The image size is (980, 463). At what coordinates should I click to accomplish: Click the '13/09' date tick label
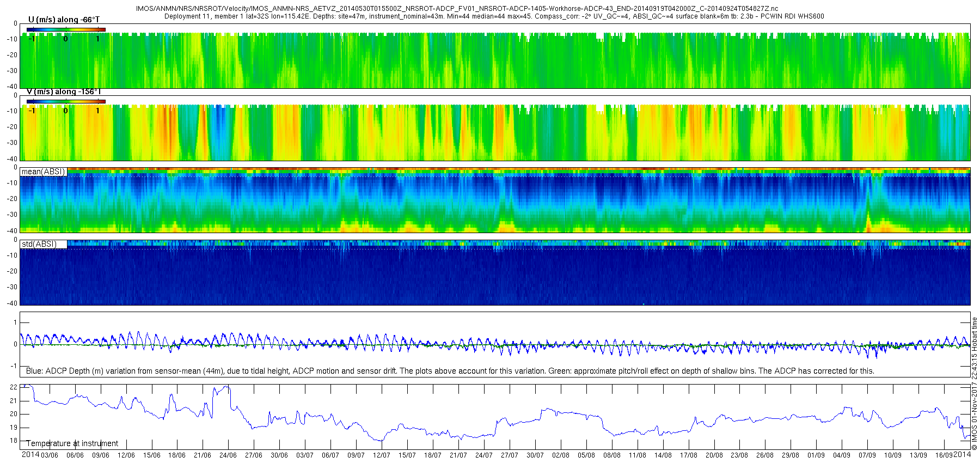[918, 455]
